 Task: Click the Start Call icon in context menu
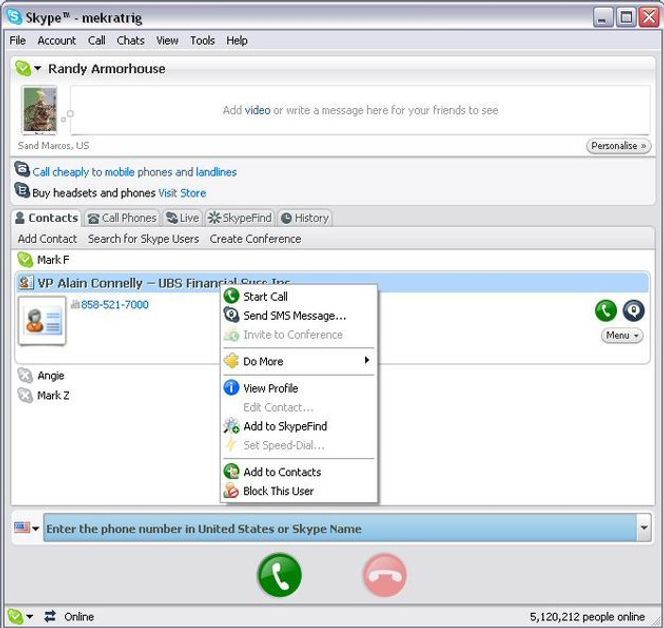coord(231,296)
